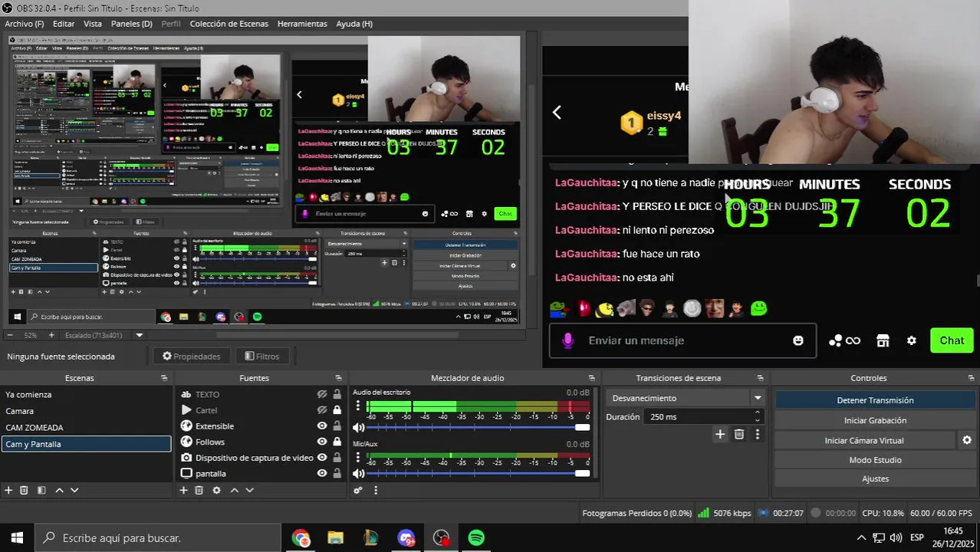Remove the selected source with the trash icon

click(199, 490)
